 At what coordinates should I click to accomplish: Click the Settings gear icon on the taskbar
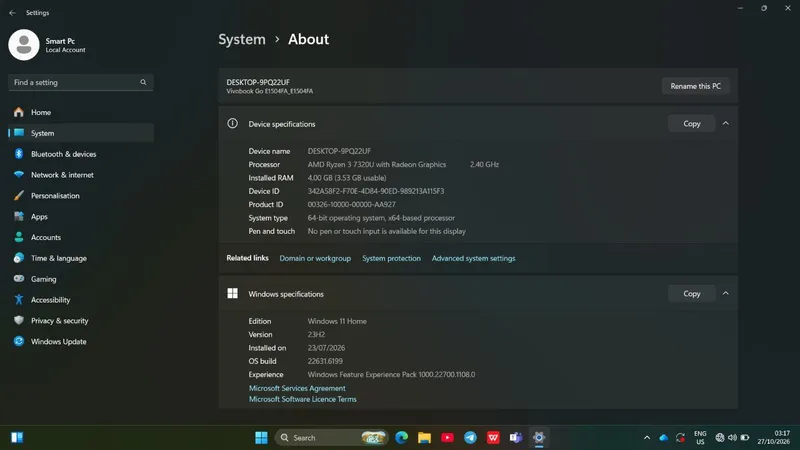[539, 438]
